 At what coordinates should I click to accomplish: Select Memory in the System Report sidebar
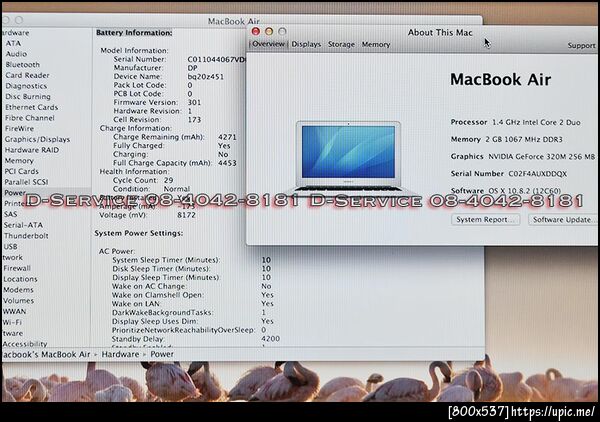19,161
